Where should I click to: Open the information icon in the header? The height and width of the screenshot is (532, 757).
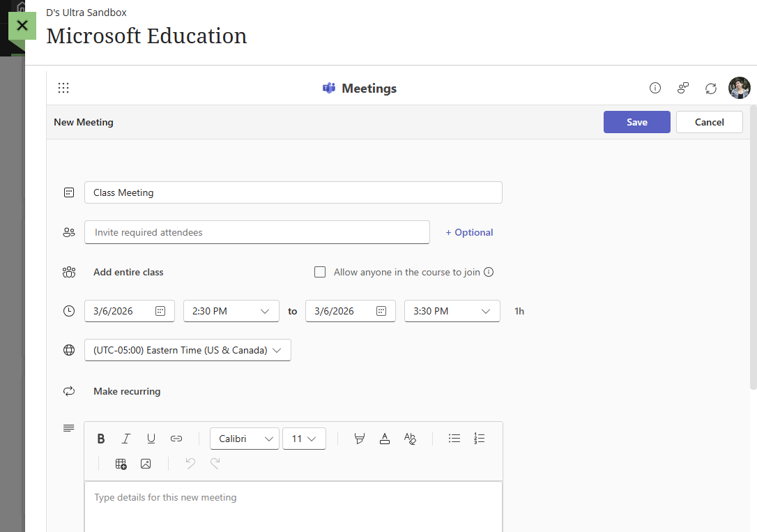coord(655,88)
